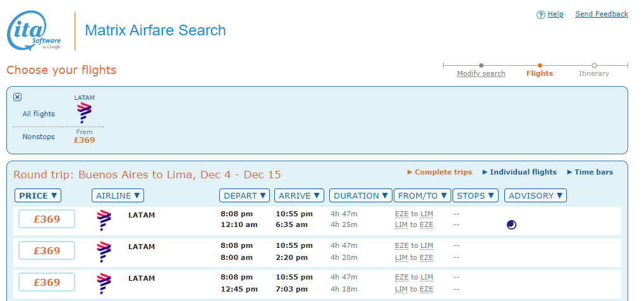Select the Itinerary step label

coord(594,73)
